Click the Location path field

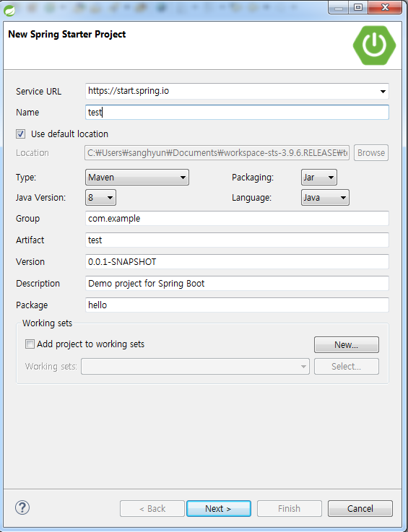point(217,153)
